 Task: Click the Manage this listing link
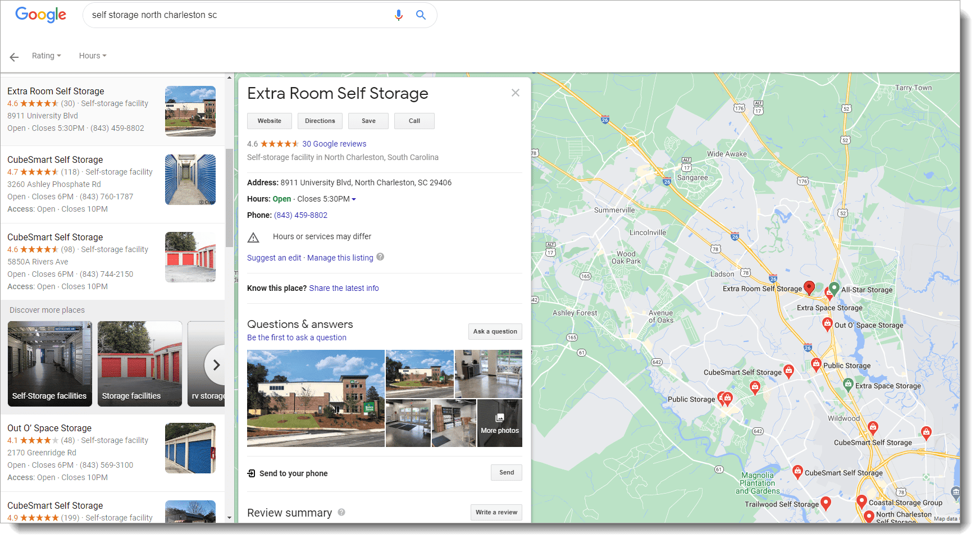(x=340, y=258)
